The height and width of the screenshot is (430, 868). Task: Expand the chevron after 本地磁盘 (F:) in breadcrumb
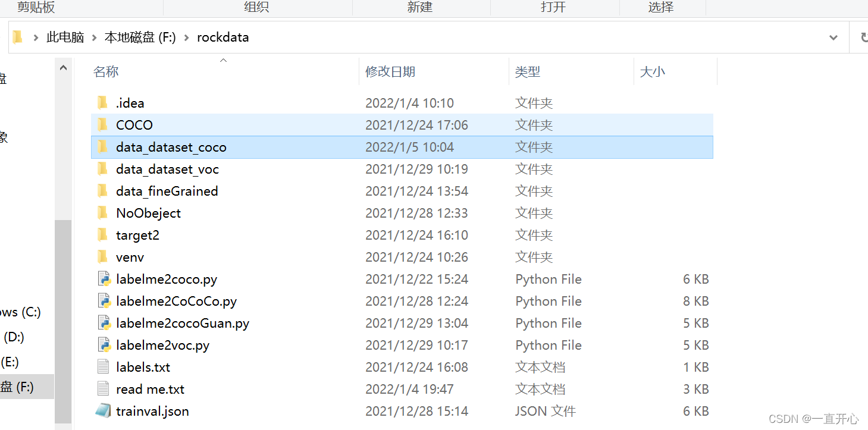coord(186,37)
